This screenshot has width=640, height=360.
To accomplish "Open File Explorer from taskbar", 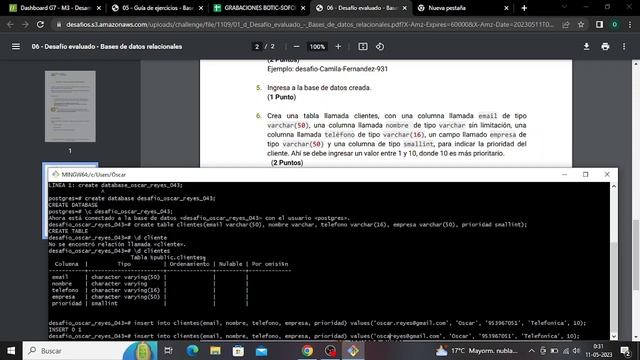I will 215,351.
